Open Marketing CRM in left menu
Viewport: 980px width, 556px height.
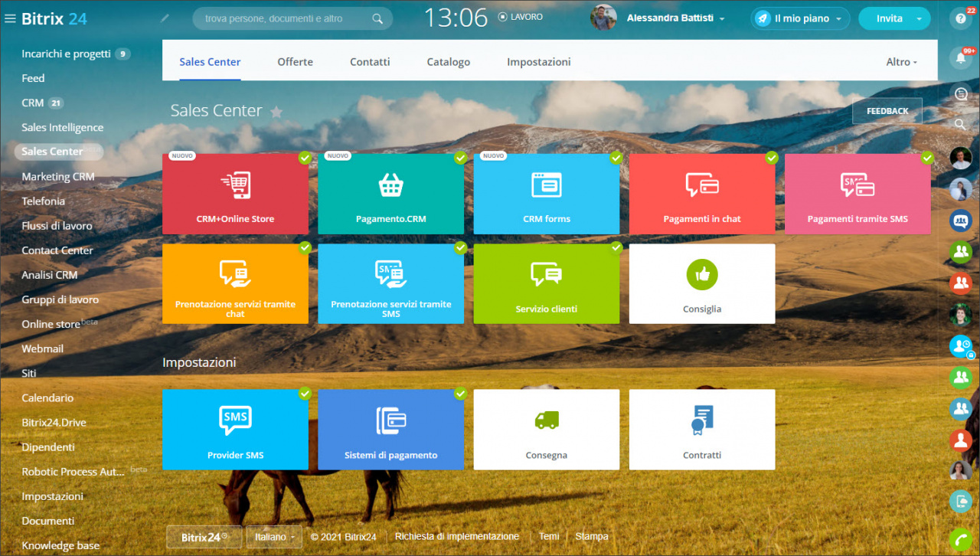pos(58,176)
